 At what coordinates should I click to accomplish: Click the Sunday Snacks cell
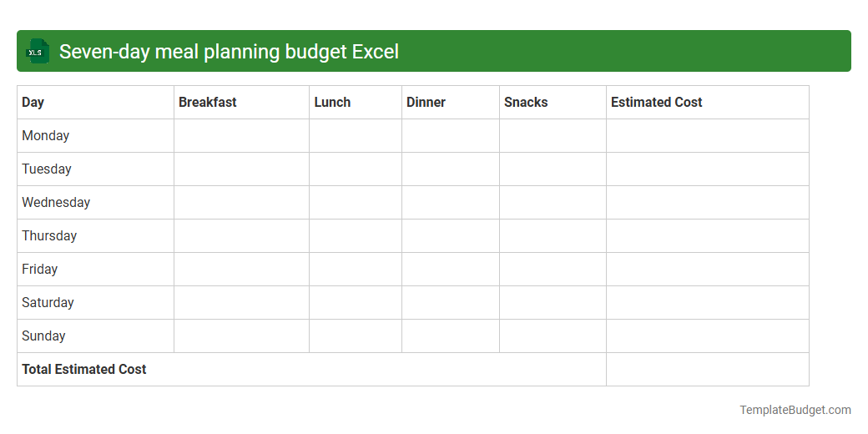(553, 336)
